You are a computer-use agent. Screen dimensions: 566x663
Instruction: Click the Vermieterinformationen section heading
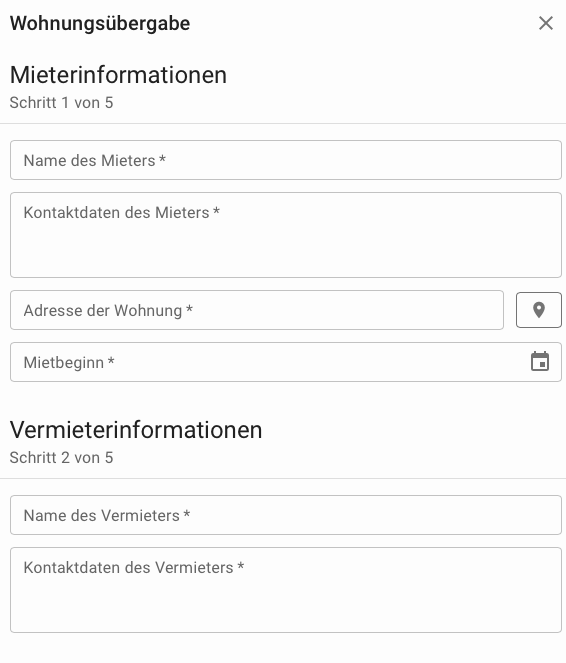pyautogui.click(x=136, y=430)
